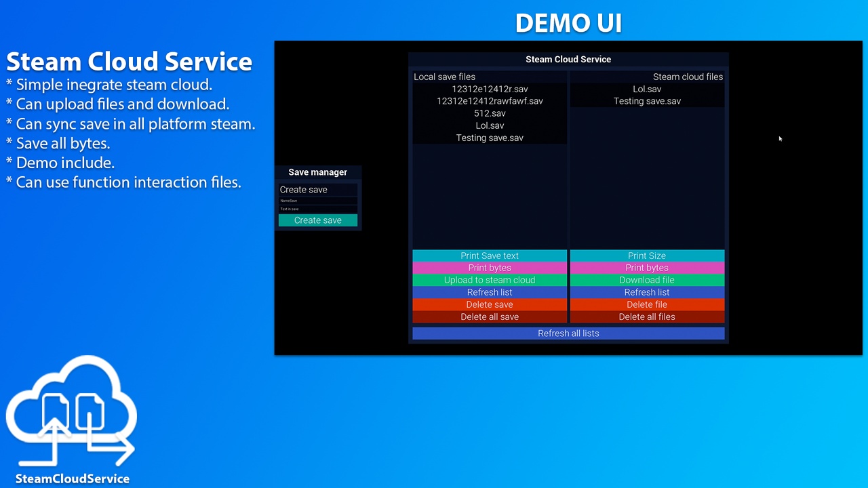Select Testing save.sav in Steam cloud files
Viewport: 868px width, 488px height.
point(647,101)
